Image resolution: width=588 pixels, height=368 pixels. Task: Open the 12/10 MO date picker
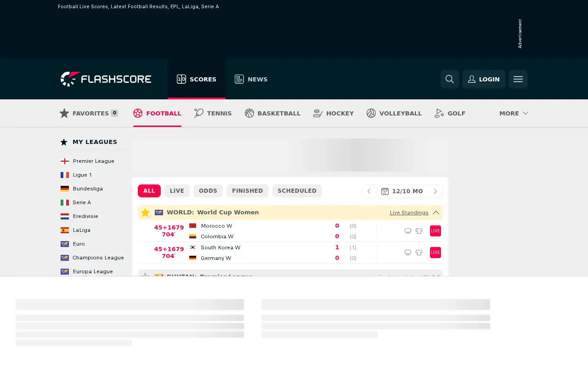click(x=402, y=191)
